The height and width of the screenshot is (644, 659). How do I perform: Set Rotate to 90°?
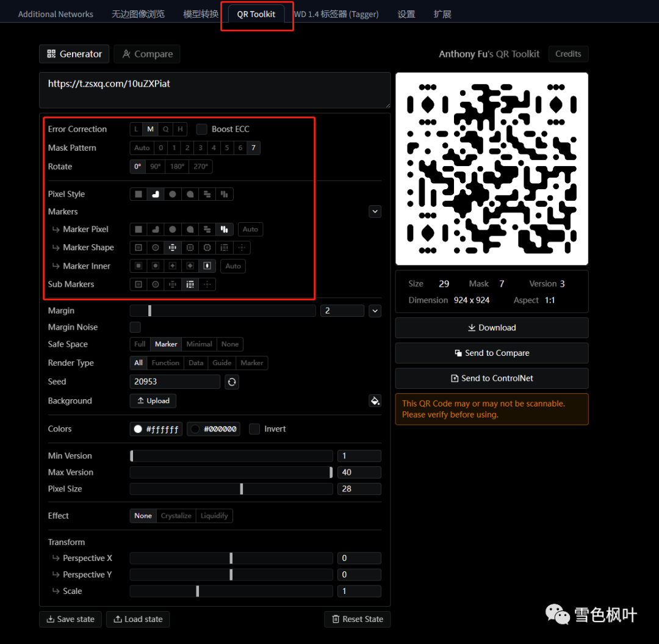click(156, 167)
